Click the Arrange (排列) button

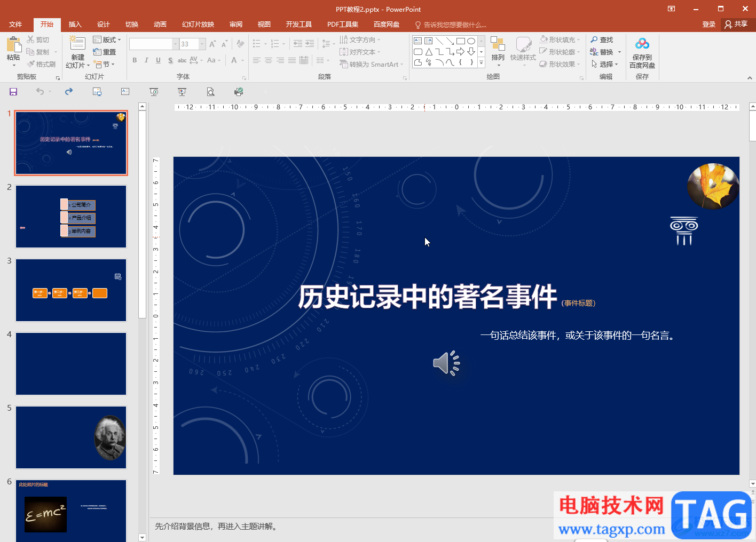pos(498,52)
